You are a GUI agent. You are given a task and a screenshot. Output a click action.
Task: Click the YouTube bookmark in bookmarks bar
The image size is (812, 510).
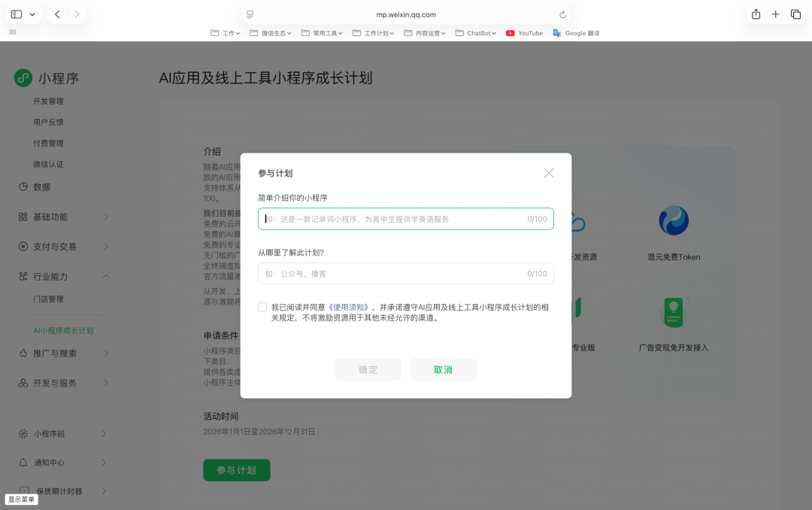coord(524,32)
